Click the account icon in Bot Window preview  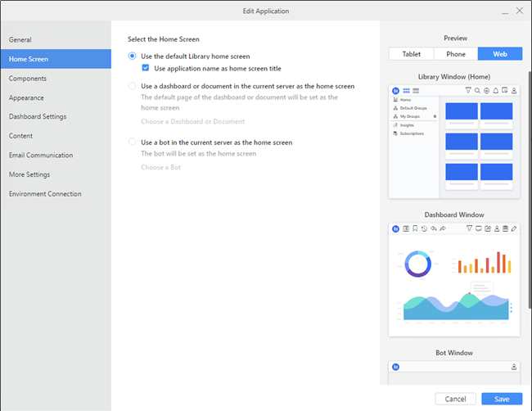tap(514, 367)
